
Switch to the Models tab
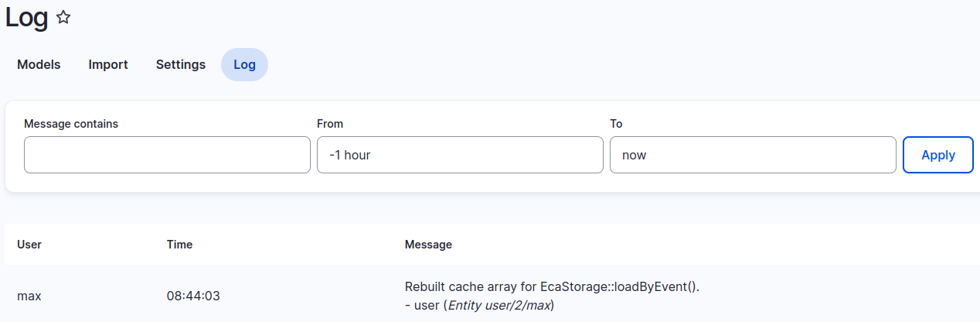click(x=39, y=65)
